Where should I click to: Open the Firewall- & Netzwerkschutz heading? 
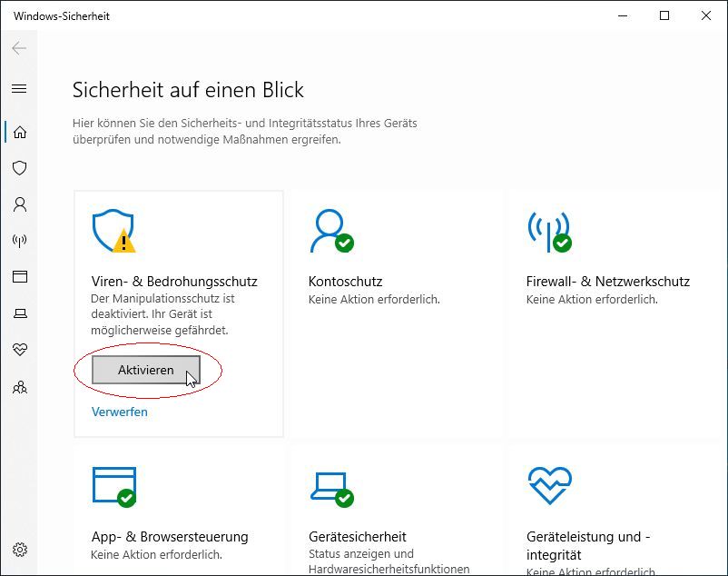(608, 282)
